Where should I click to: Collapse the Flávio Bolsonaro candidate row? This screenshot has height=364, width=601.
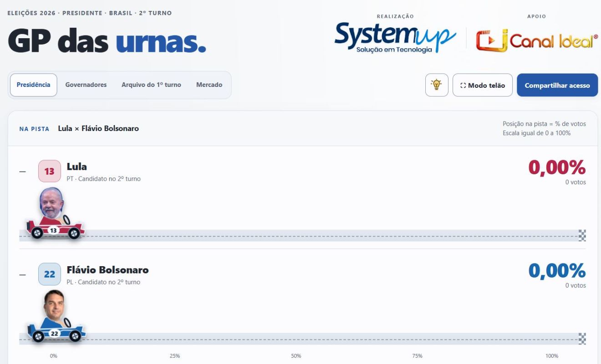click(23, 275)
